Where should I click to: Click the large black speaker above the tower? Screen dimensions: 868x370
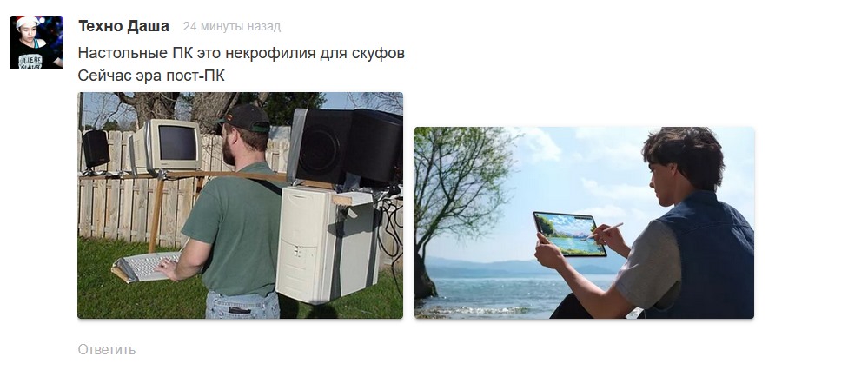point(321,147)
